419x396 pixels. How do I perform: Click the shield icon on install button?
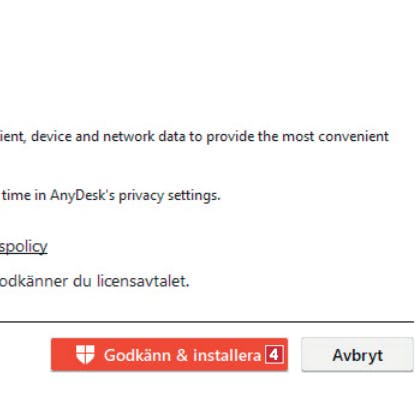click(x=85, y=354)
